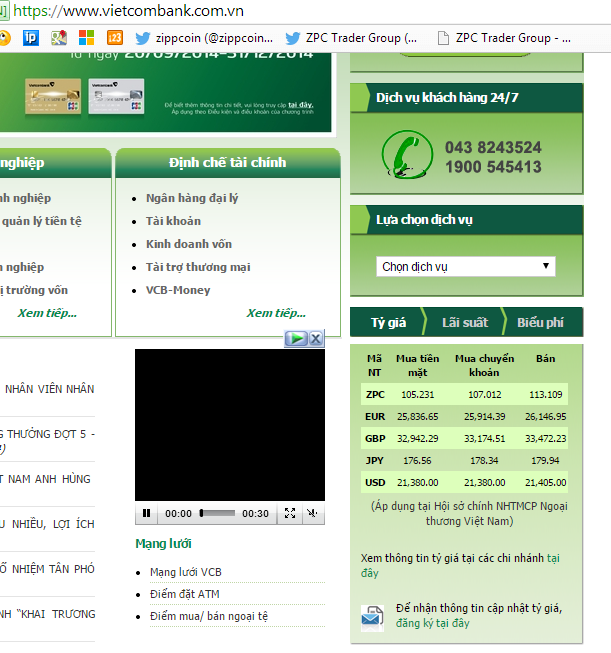The width and height of the screenshot is (611, 653).
Task: Open the Google Maps bookmark icon
Action: click(59, 38)
